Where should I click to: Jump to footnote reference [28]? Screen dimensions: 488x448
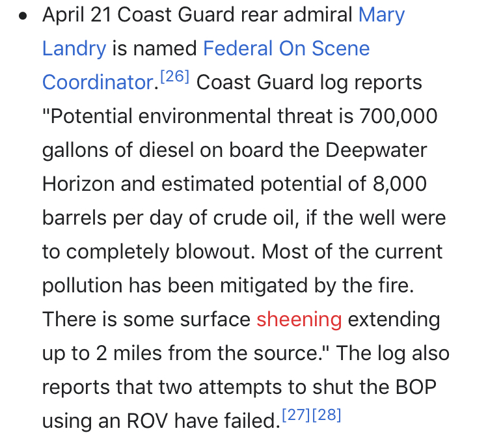(x=327, y=415)
